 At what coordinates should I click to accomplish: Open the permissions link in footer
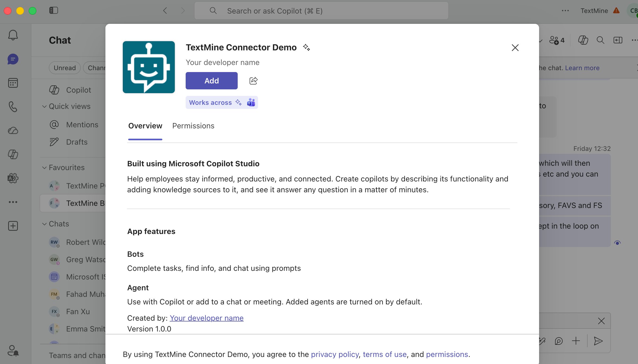click(x=447, y=354)
